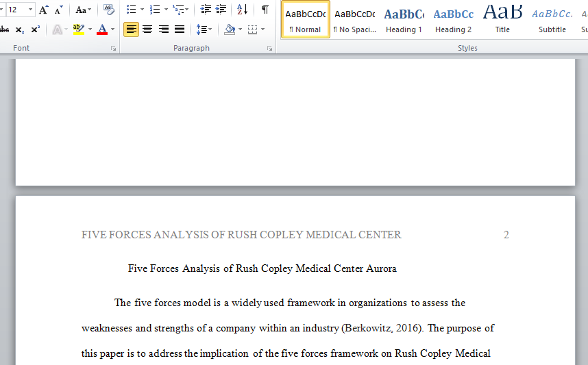Open the Borders dropdown arrow

263,29
